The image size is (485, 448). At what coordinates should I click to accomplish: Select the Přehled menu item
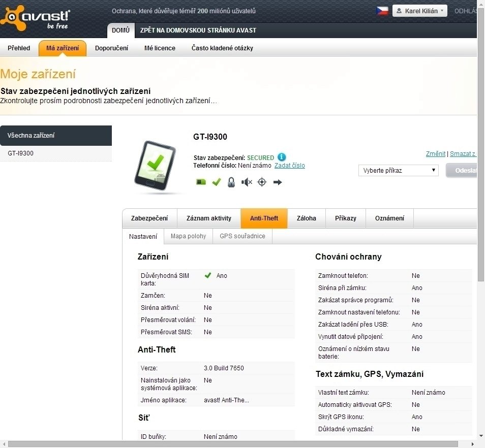pyautogui.click(x=19, y=48)
